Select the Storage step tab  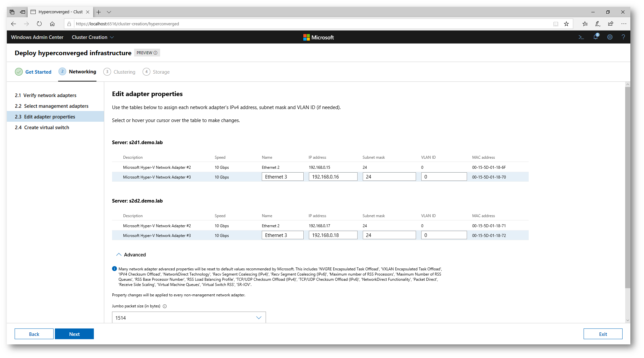pos(156,72)
